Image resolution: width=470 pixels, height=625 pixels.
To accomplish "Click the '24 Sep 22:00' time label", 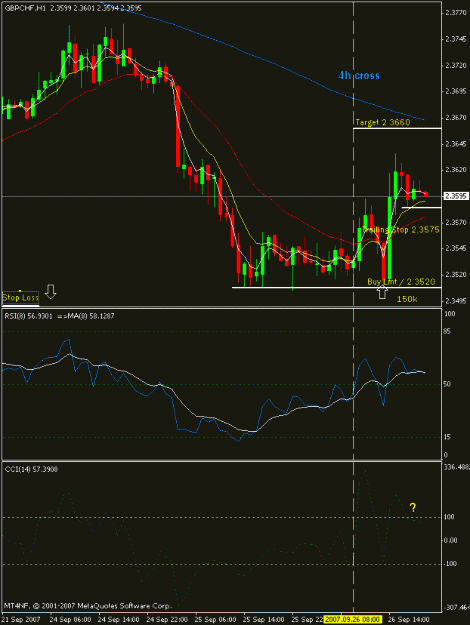I will point(167,620).
